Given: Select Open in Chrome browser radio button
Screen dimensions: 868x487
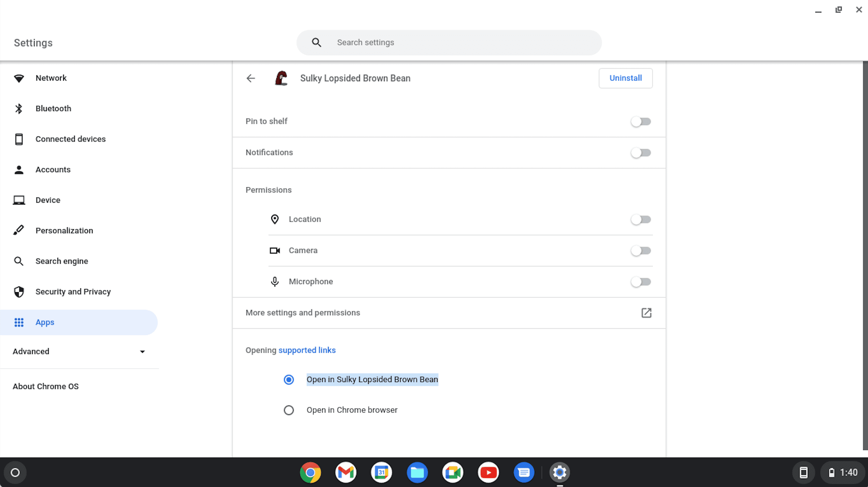Looking at the screenshot, I should click(288, 410).
